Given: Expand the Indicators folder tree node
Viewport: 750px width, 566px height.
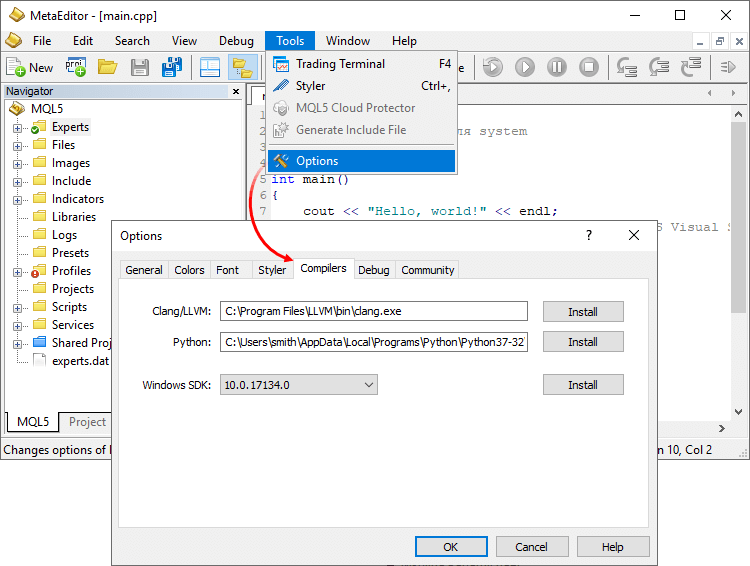Looking at the screenshot, I should point(17,200).
